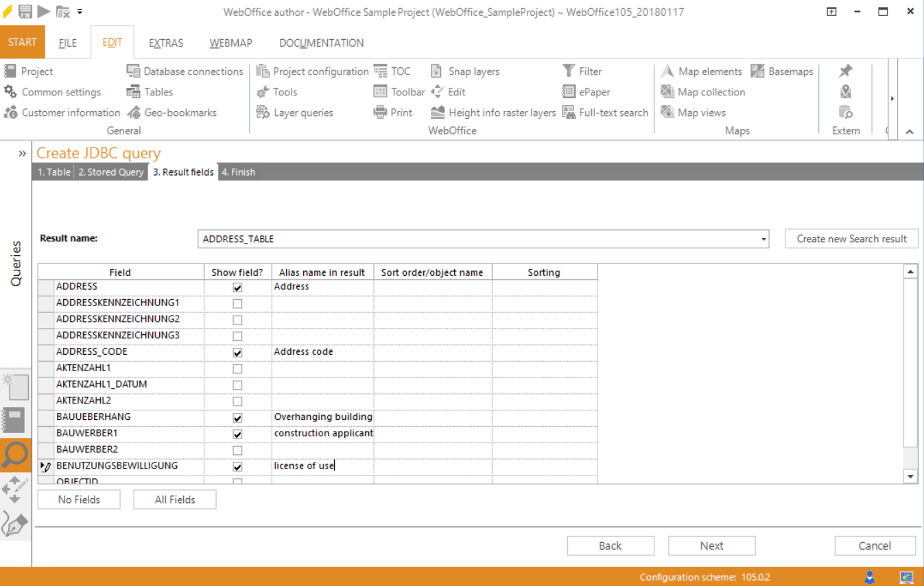
Task: Open the quick access toolbar customize menu
Action: click(x=80, y=10)
